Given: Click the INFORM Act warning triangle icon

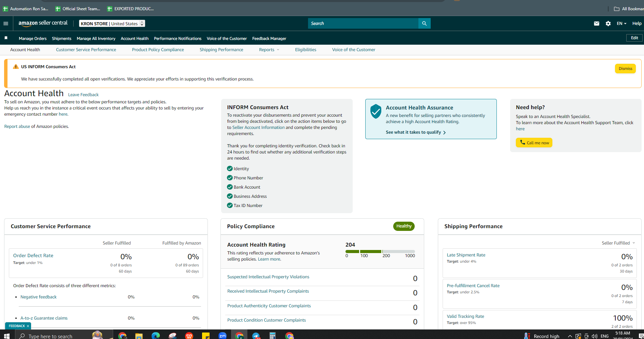Looking at the screenshot, I should pyautogui.click(x=16, y=67).
